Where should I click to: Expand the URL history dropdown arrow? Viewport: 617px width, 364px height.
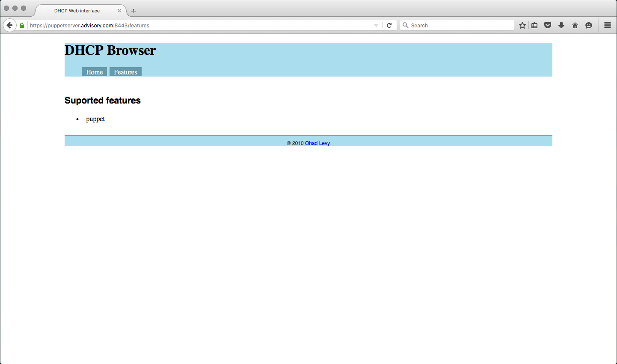pos(376,25)
